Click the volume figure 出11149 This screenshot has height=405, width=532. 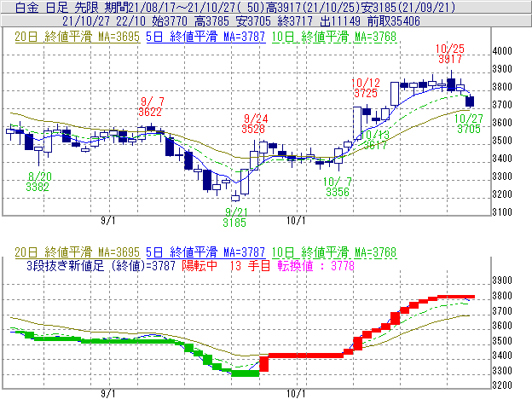click(340, 21)
